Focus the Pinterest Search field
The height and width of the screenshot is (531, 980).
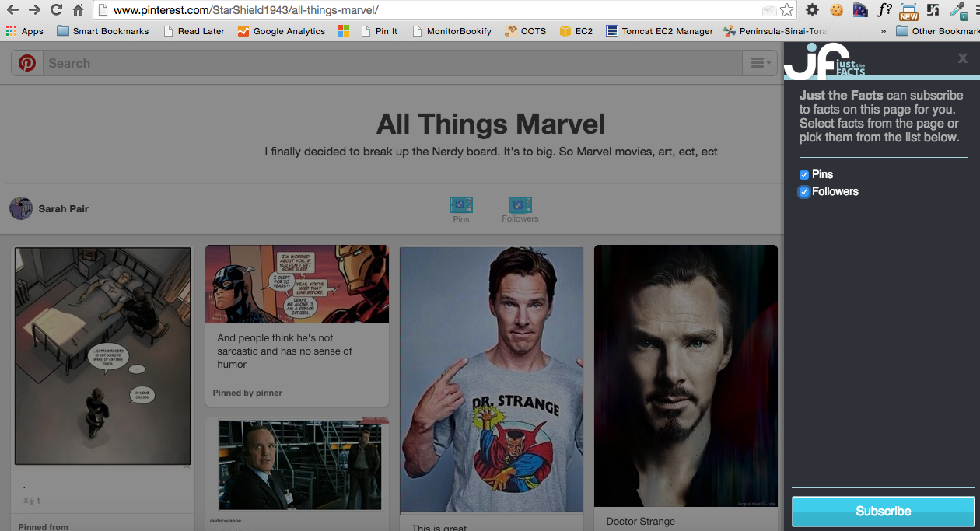[393, 63]
